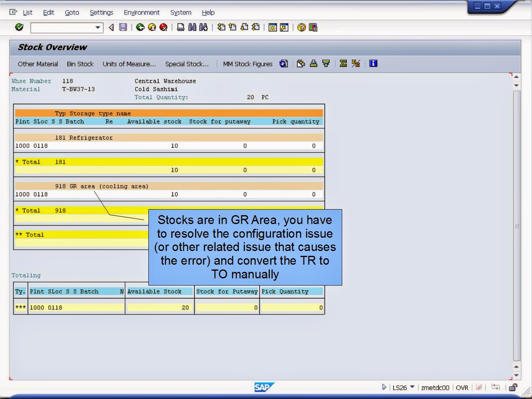Open the Goto menu
Image resolution: width=532 pixels, height=399 pixels.
click(x=72, y=12)
